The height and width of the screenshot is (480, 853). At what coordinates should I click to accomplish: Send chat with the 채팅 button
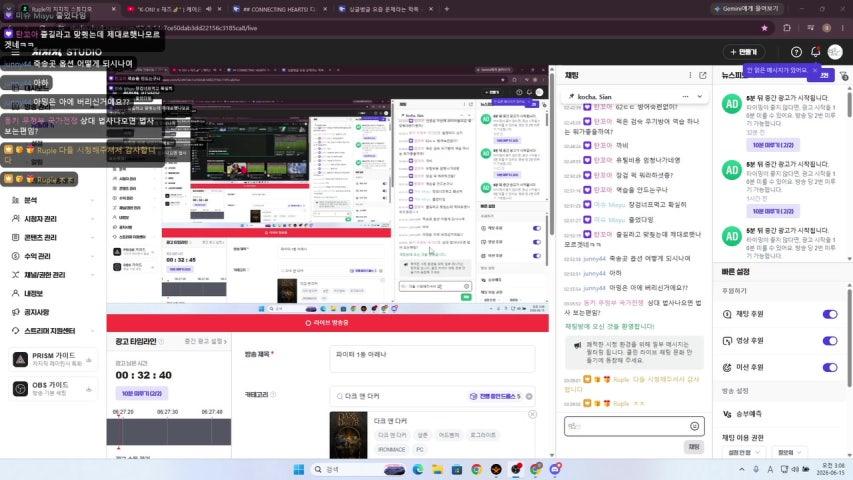point(694,447)
